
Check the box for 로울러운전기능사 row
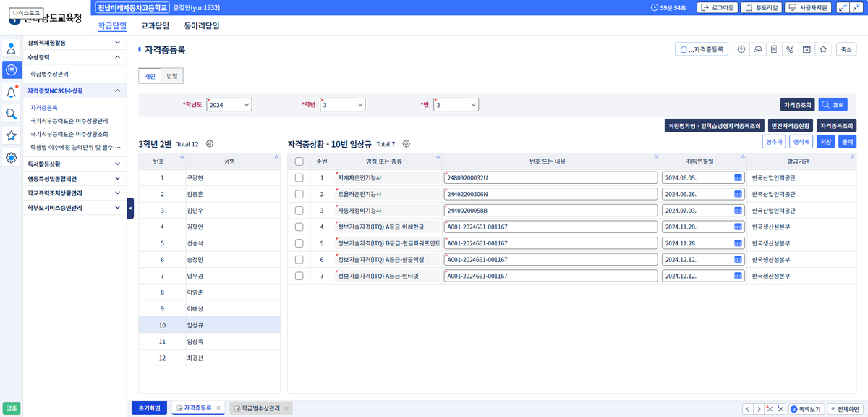click(299, 194)
